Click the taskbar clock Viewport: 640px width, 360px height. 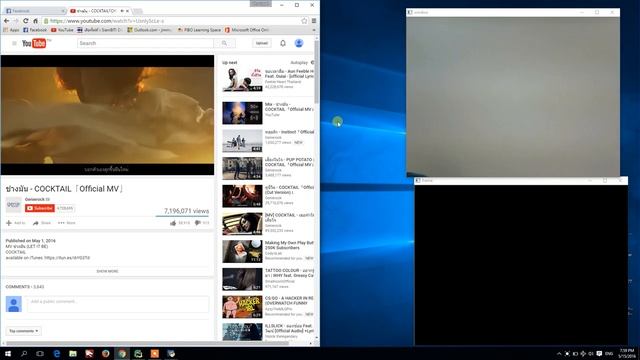click(x=627, y=353)
